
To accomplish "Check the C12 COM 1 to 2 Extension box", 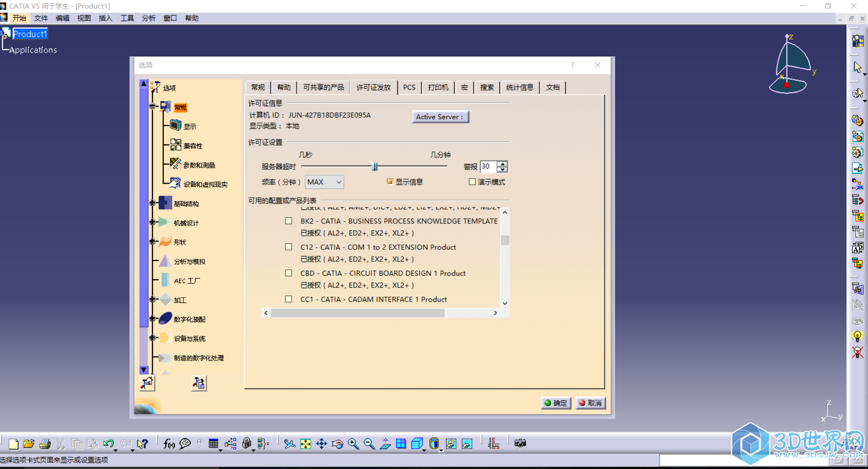I will coord(289,247).
